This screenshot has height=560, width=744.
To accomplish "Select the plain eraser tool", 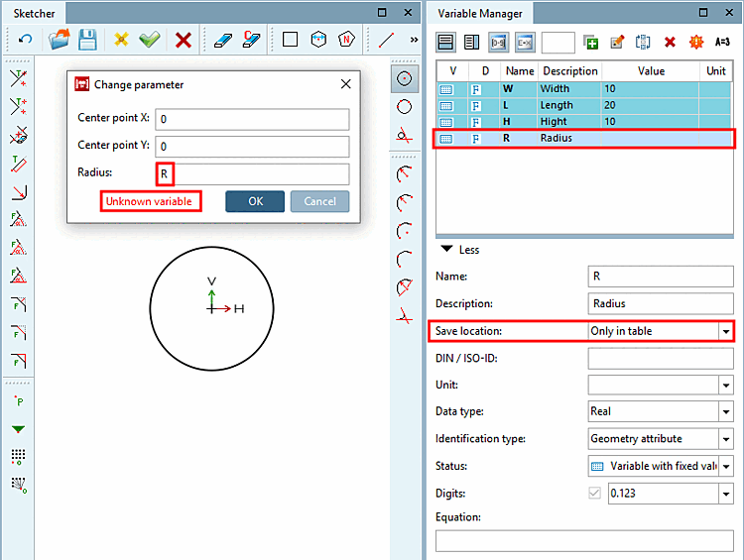I will point(223,40).
